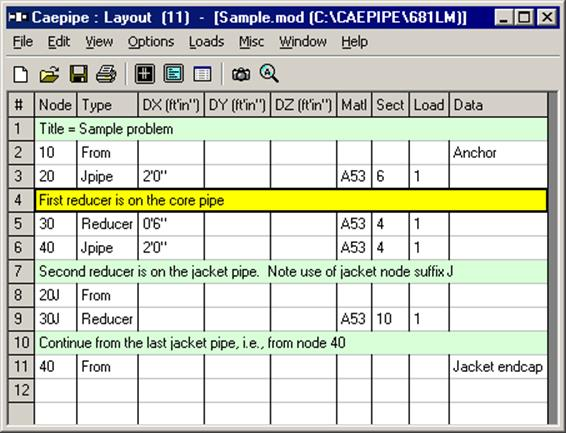Select the yellow highlighted comment in row 4
566x433 pixels.
click(291, 200)
